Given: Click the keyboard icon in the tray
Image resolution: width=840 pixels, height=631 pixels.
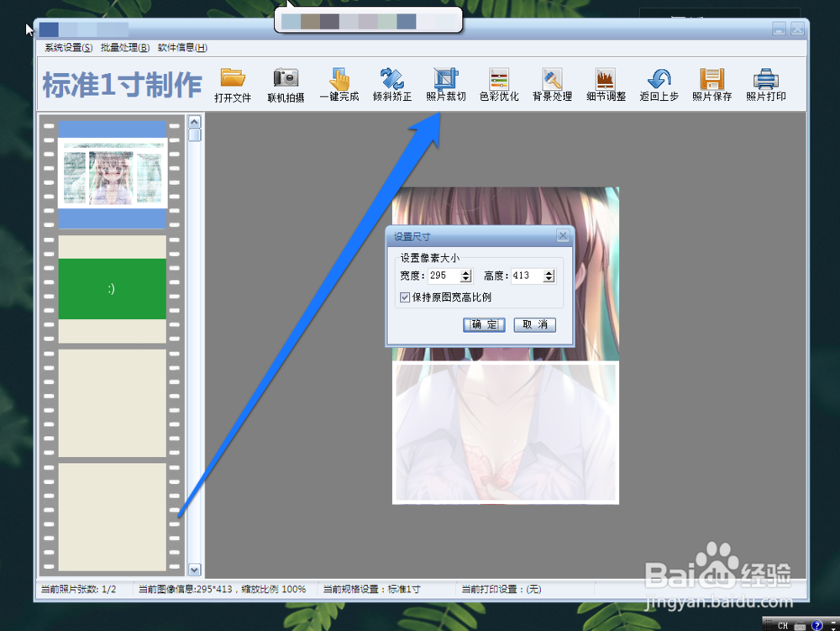Looking at the screenshot, I should [x=800, y=625].
